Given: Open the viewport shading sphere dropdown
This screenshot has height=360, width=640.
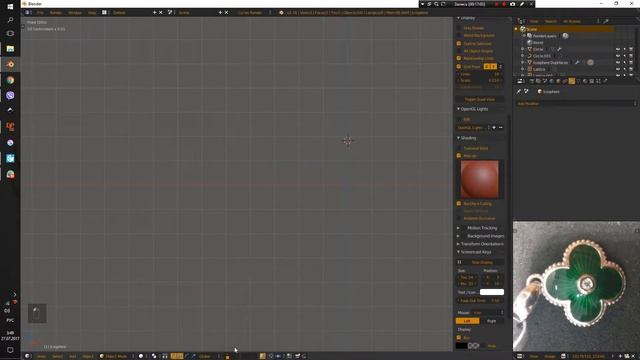Looking at the screenshot, I should [142, 356].
